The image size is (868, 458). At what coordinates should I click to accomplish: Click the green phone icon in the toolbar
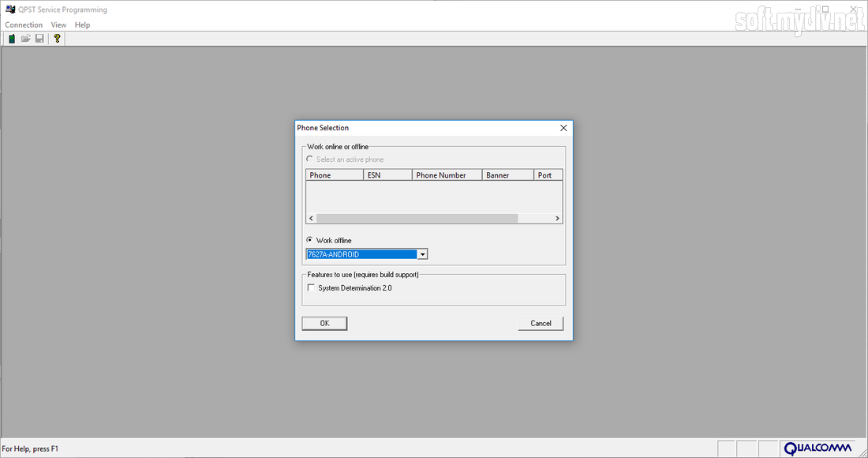tap(12, 39)
